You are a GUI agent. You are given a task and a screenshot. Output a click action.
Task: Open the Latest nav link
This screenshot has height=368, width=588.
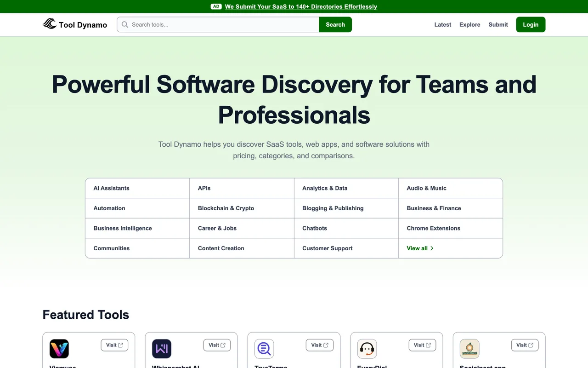[x=443, y=25]
